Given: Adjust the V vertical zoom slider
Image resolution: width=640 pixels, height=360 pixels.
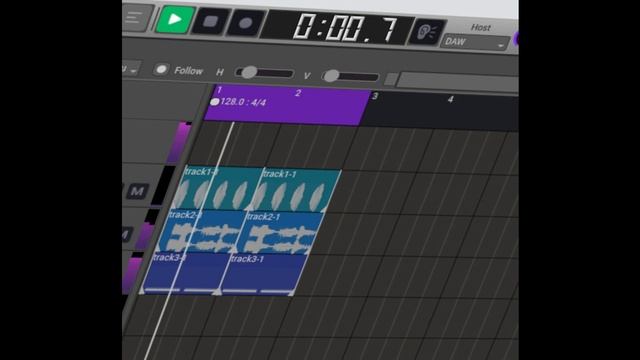Looking at the screenshot, I should click(x=350, y=76).
